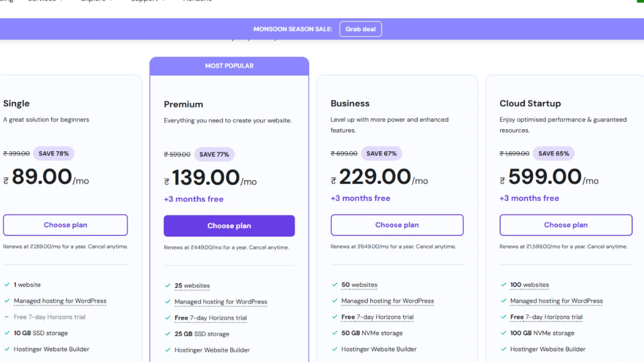The height and width of the screenshot is (362, 644).
Task: Click 'Free 7-day Horizons trial' under Cloud Startup
Action: click(x=546, y=317)
